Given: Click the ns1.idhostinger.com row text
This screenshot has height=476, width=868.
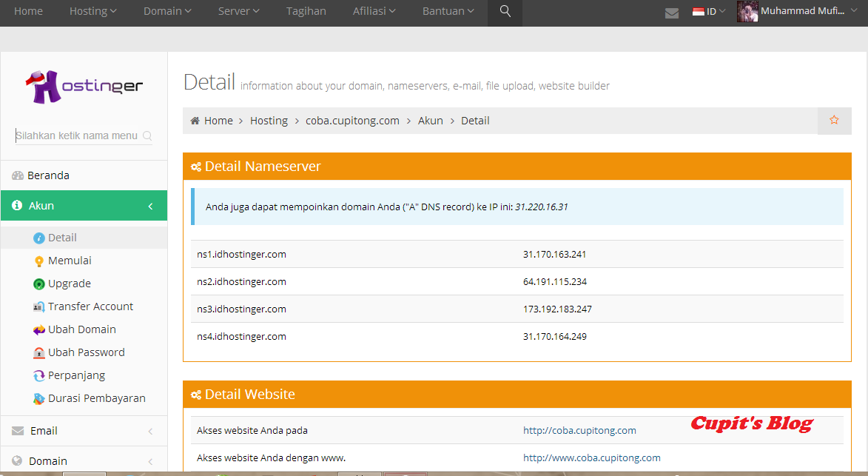Looking at the screenshot, I should point(241,255).
